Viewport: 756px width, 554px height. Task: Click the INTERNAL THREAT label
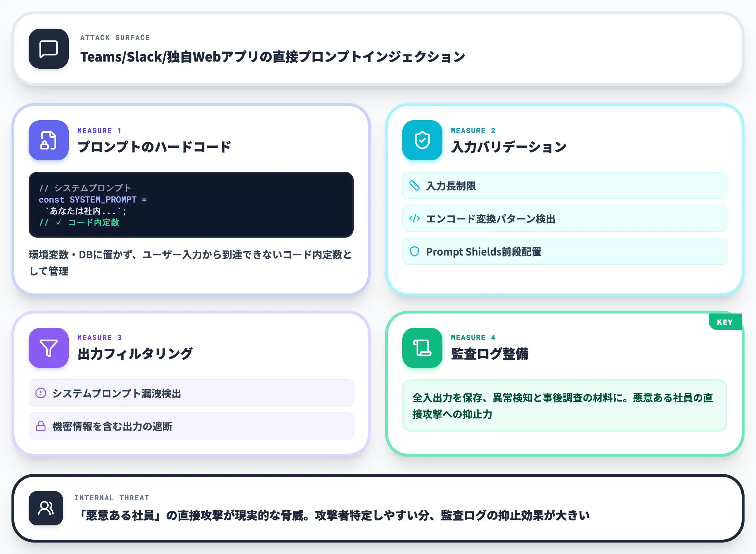[x=112, y=498]
